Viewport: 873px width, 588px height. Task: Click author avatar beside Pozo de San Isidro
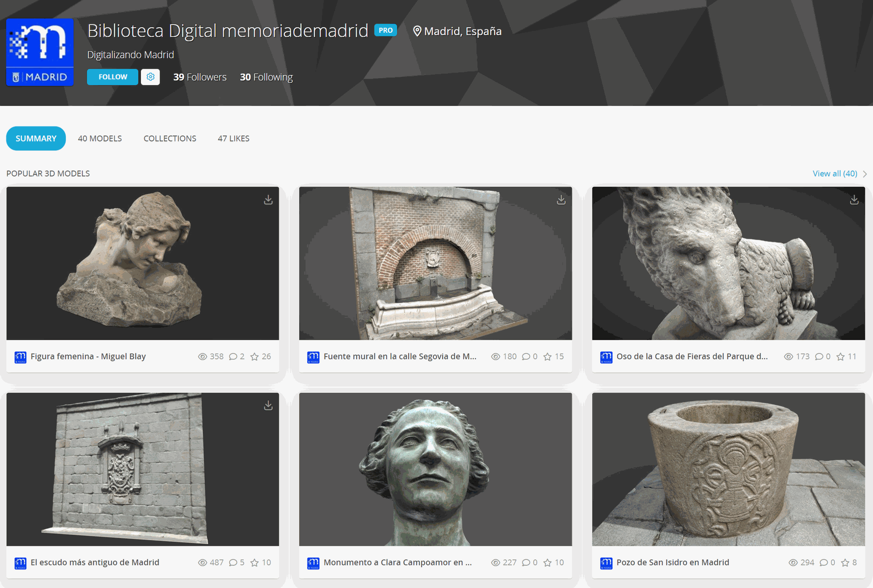tap(606, 563)
